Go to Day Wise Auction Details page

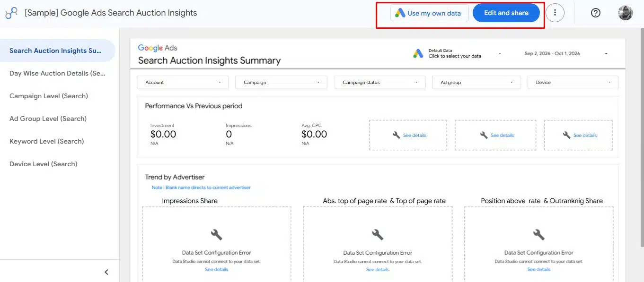coord(57,73)
